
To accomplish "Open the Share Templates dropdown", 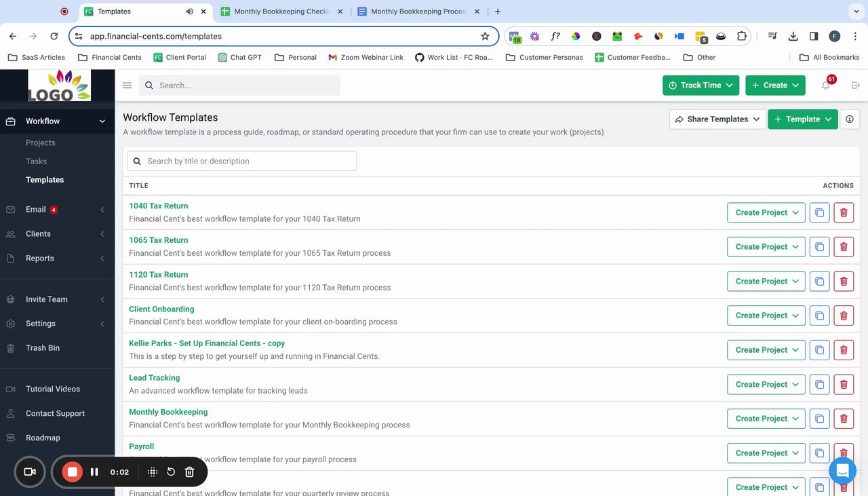I will click(x=717, y=119).
